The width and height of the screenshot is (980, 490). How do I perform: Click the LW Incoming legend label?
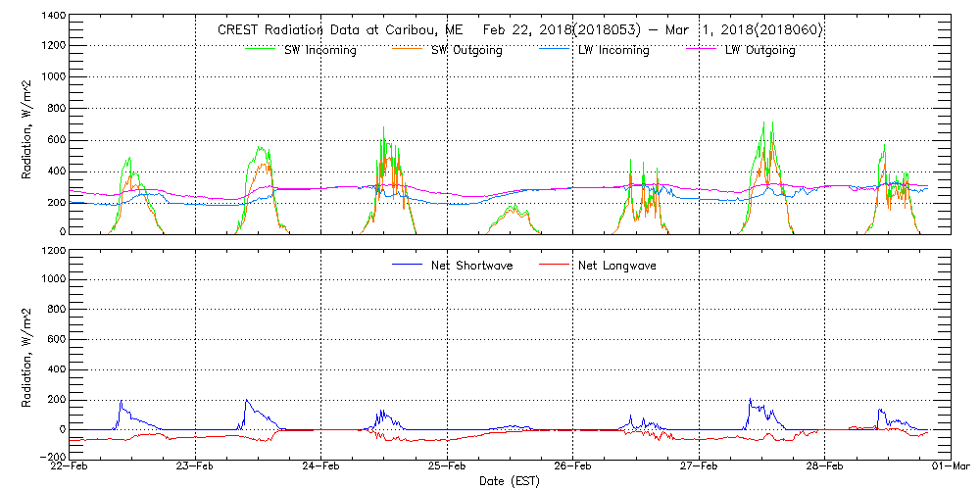612,51
